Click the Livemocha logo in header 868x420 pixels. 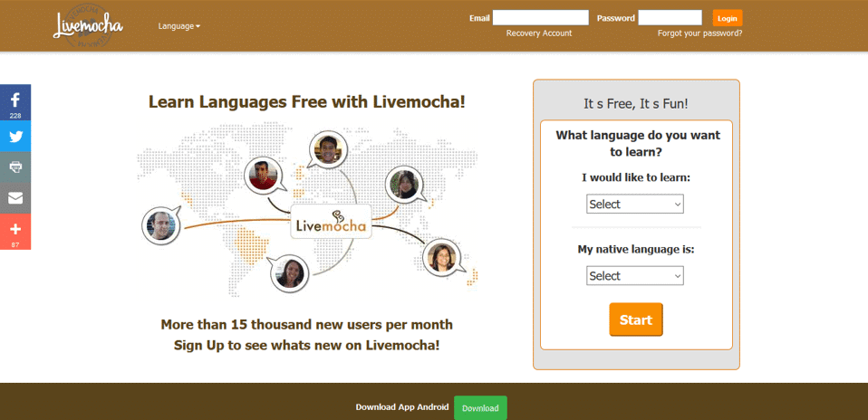point(88,25)
